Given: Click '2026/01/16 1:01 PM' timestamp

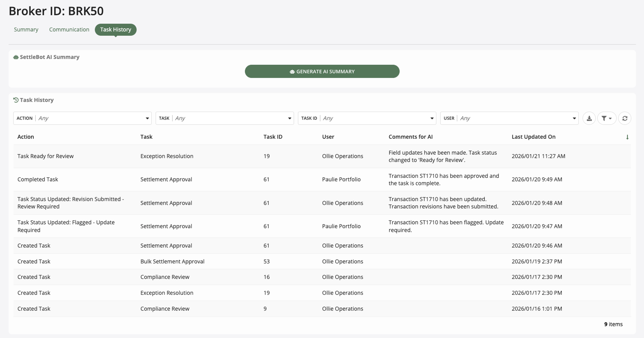Looking at the screenshot, I should click(537, 309).
